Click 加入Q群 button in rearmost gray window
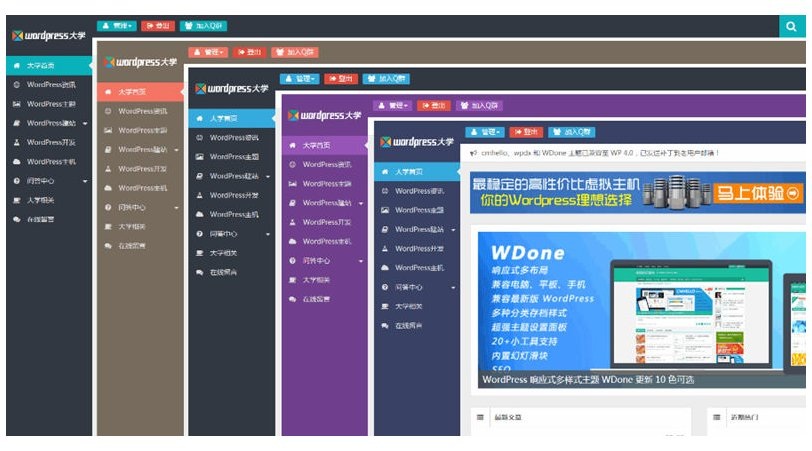Image resolution: width=812 pixels, height=451 pixels. 204,26
